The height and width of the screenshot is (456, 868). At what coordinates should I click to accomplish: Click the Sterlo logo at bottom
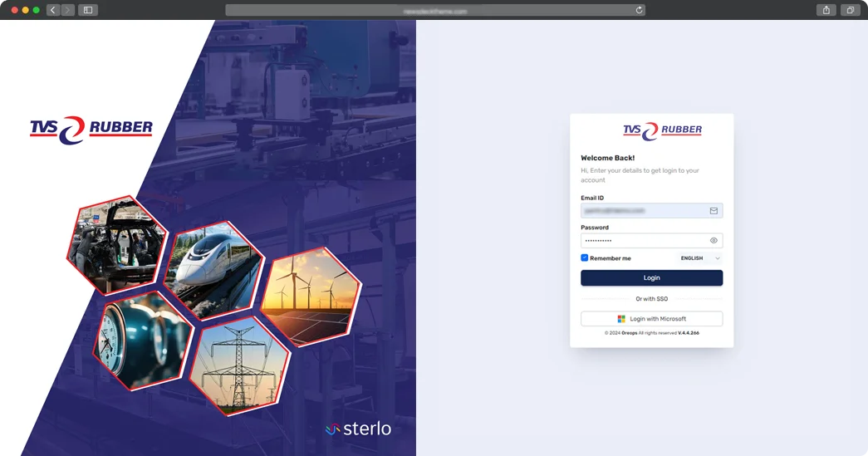click(358, 429)
